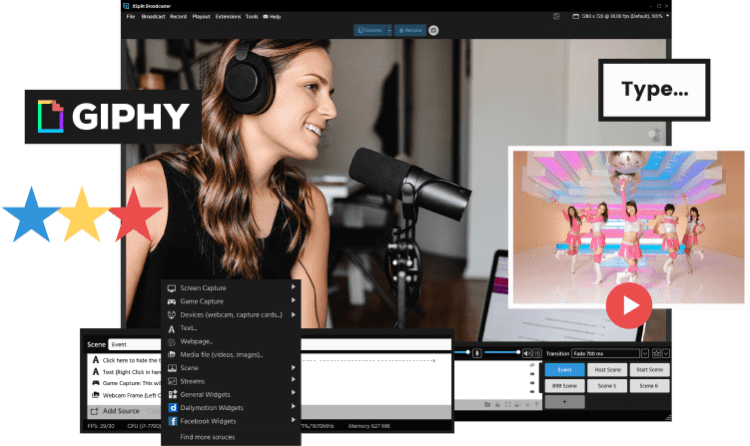Choose Devices (webcam, capture cards) entry
This screenshot has height=446, width=750.
[x=231, y=314]
